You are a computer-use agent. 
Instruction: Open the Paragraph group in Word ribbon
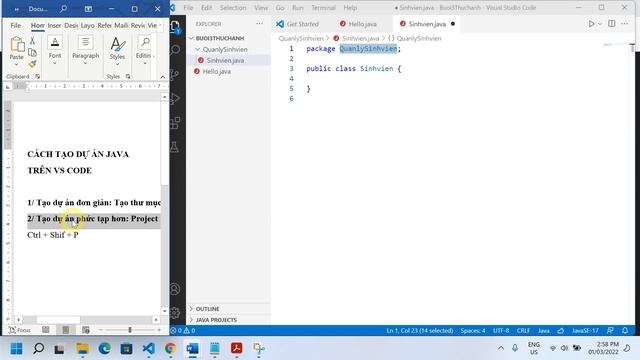[x=85, y=50]
